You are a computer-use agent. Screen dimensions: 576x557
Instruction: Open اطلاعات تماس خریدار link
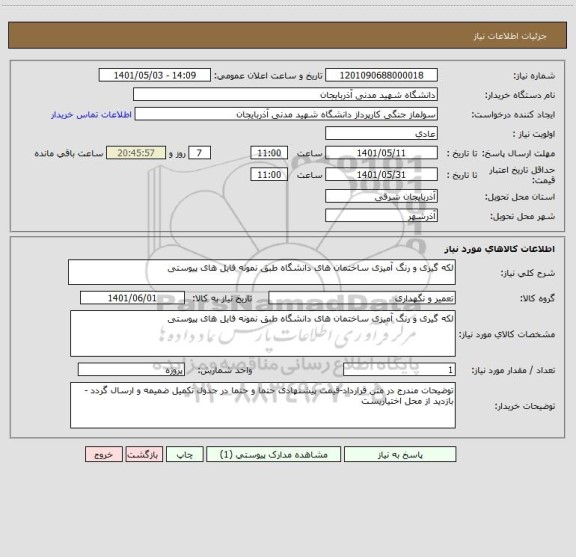coord(91,115)
